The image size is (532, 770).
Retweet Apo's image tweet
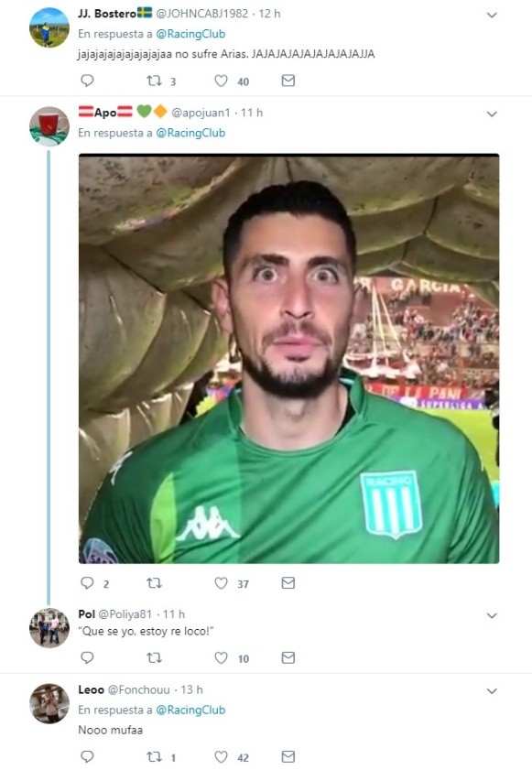pos(154,583)
